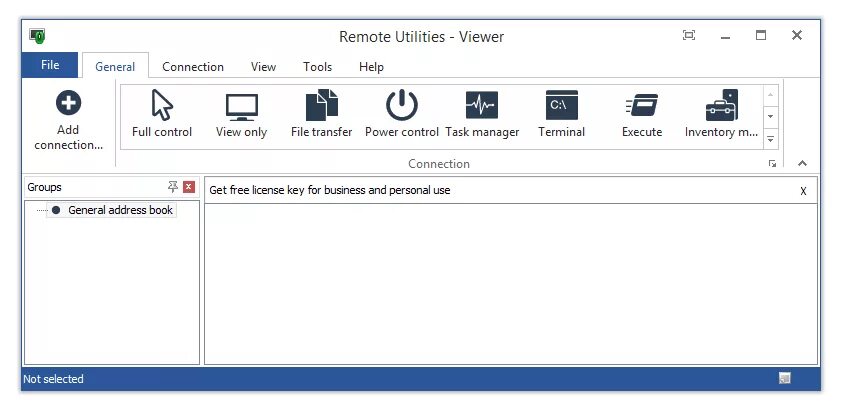Screen dimensions: 843x418
Task: Switch to the General tab
Action: click(x=115, y=67)
